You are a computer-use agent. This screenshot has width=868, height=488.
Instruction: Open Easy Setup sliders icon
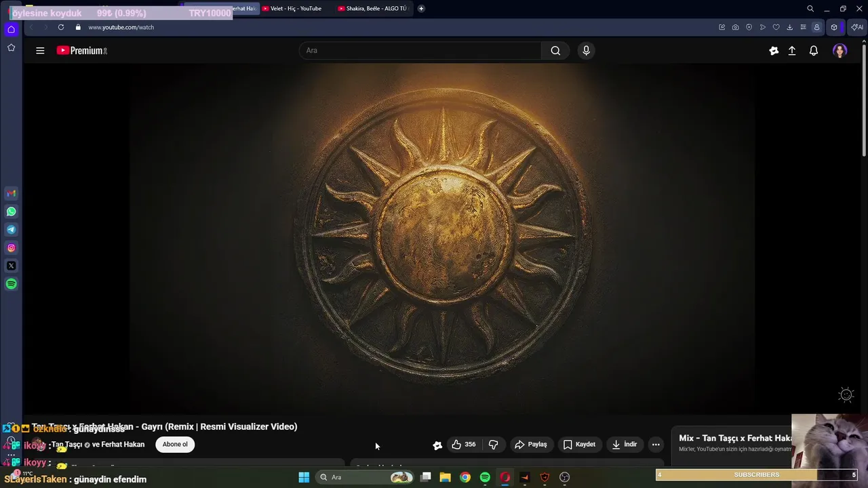point(803,27)
